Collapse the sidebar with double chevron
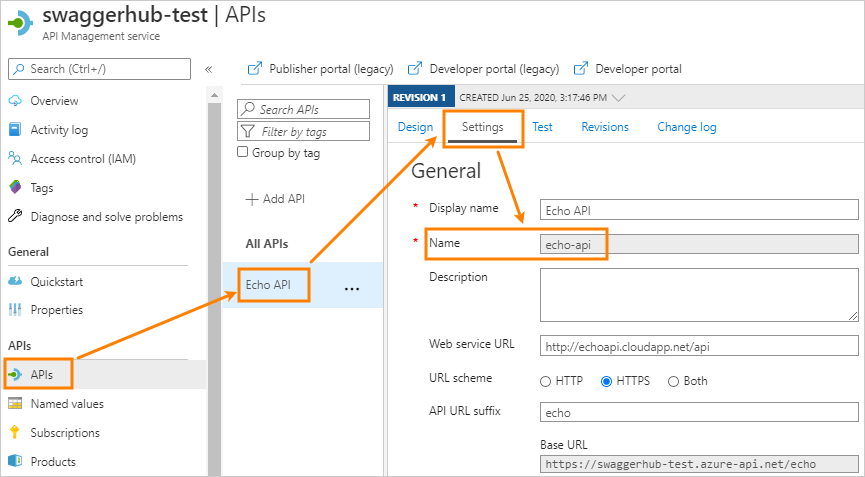Viewport: 865px width, 477px height. coord(208,69)
